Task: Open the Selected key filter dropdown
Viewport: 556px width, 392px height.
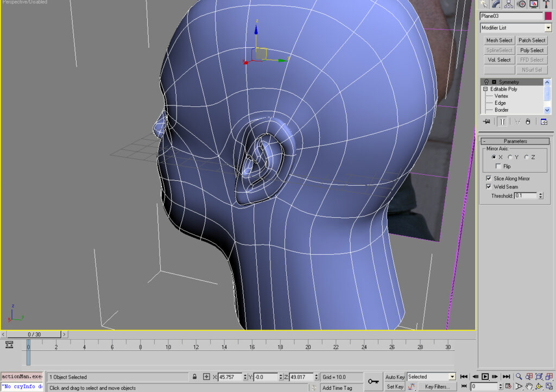Action: pos(432,377)
